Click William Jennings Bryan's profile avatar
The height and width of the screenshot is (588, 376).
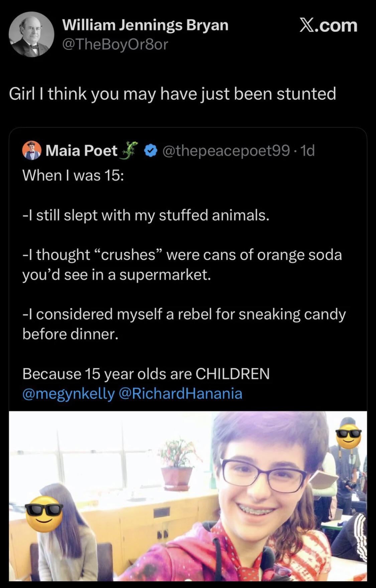[31, 35]
